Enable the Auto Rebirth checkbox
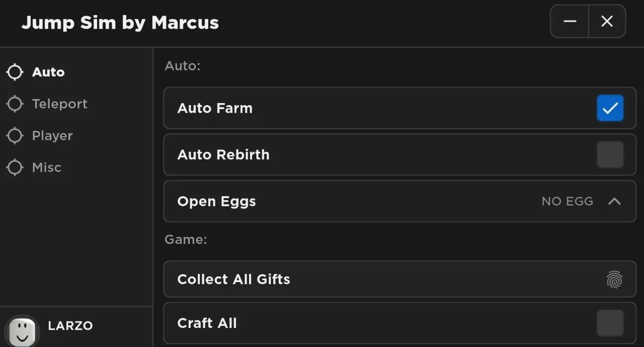644x347 pixels. tap(610, 154)
